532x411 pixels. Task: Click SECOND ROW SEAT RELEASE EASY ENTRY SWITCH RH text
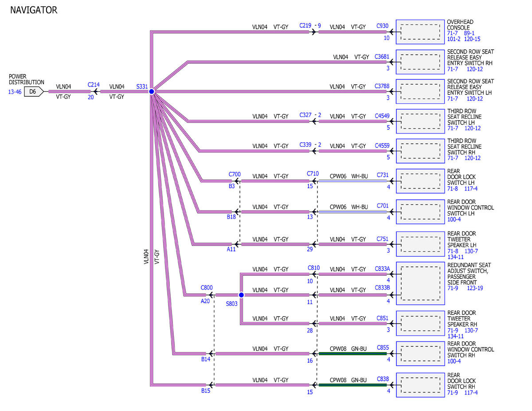470,57
